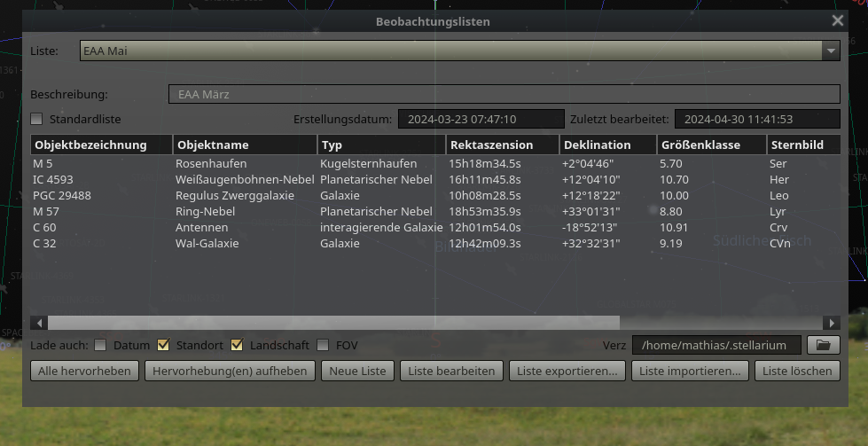Sort by Objektbezeichnung column header
868x446 pixels.
tap(101, 145)
